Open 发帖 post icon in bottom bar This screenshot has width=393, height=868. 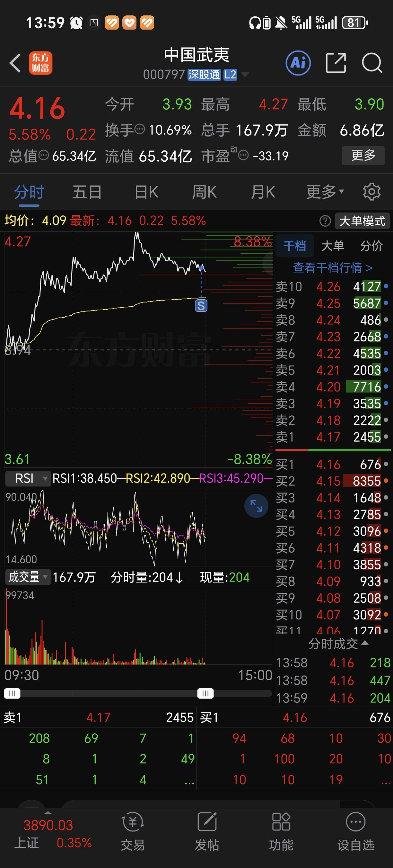(x=207, y=831)
